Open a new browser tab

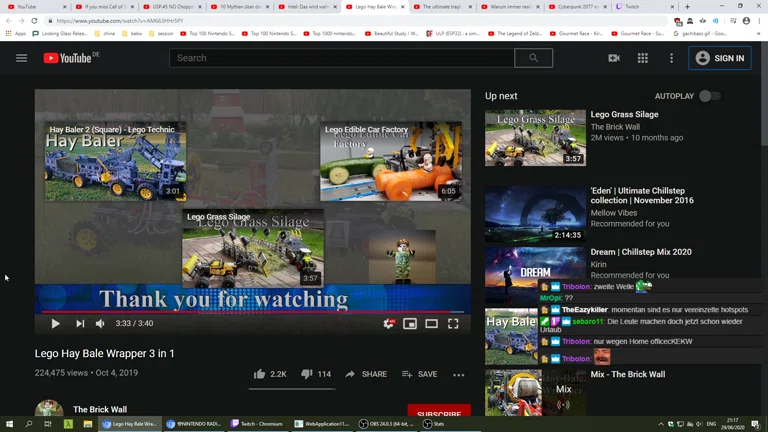(687, 7)
